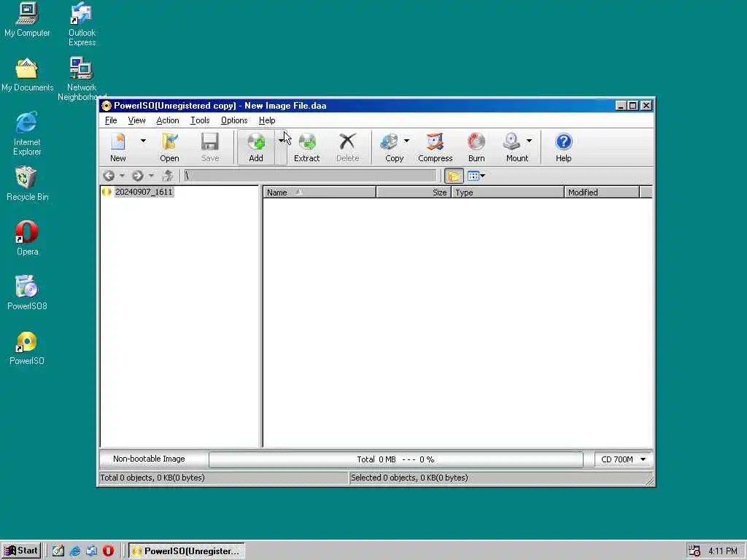This screenshot has width=747, height=560.
Task: Open the Tools menu
Action: tap(200, 120)
